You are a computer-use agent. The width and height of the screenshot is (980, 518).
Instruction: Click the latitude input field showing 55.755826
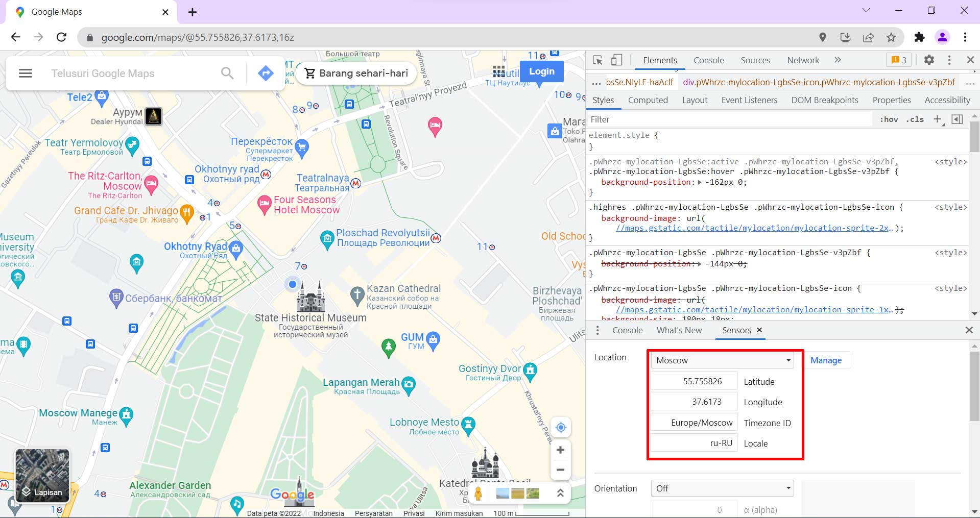tap(693, 381)
